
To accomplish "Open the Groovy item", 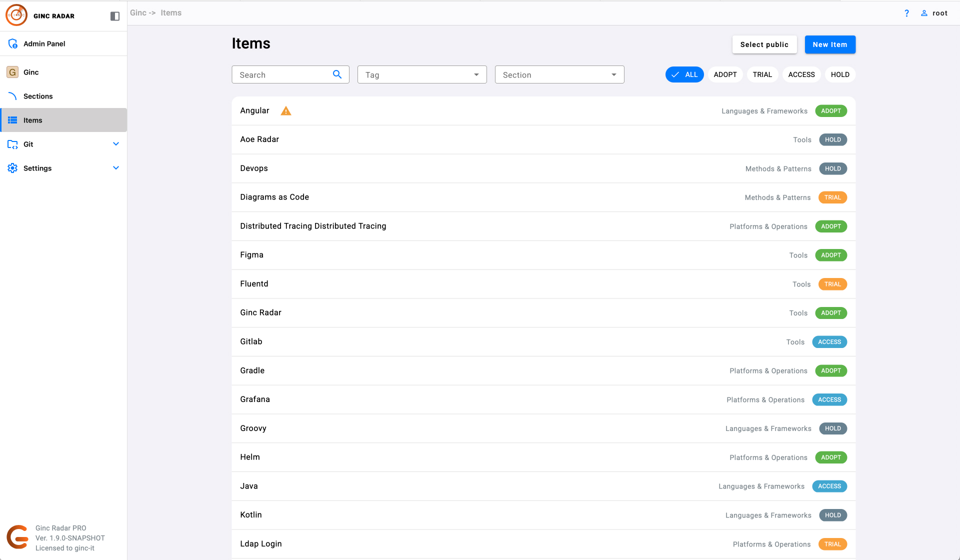I will tap(543, 428).
